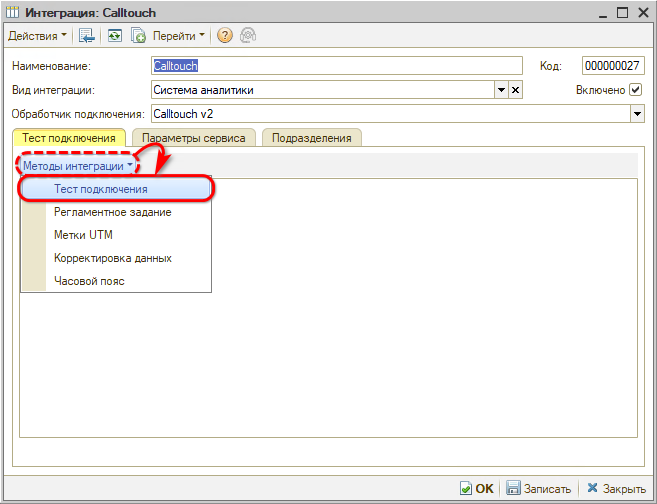The height and width of the screenshot is (504, 657).
Task: Select Корректировка данных menu item
Action: [x=116, y=258]
